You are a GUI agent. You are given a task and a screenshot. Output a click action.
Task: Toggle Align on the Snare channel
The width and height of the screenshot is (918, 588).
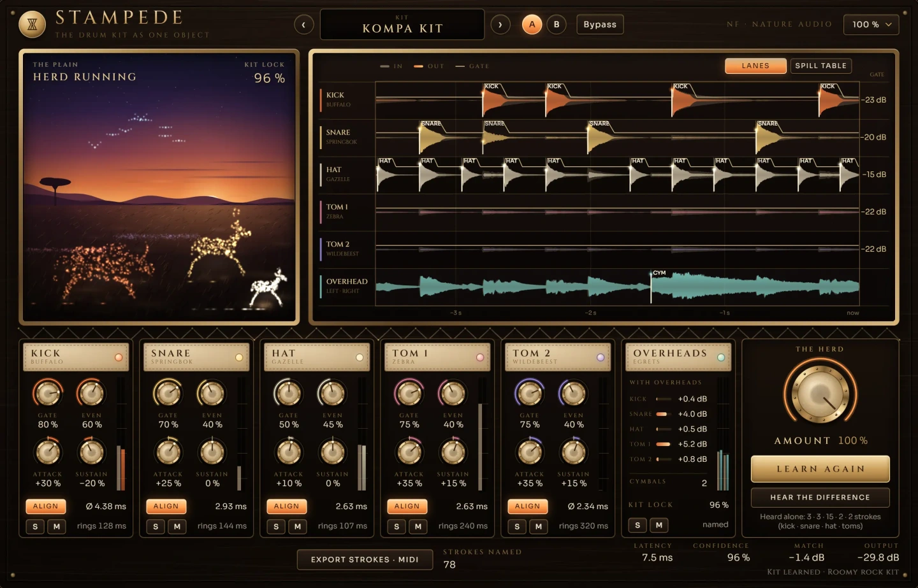click(166, 506)
